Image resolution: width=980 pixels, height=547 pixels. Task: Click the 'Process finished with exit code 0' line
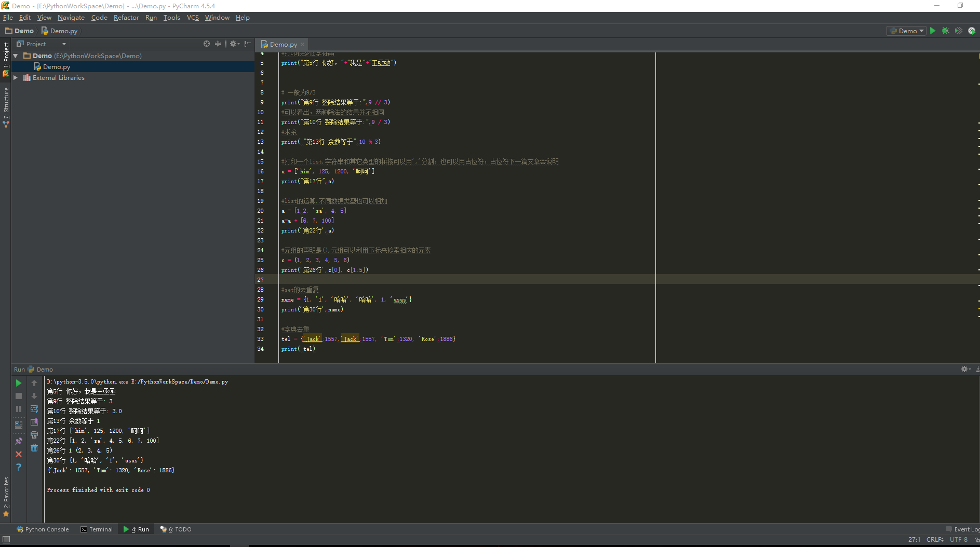click(99, 490)
